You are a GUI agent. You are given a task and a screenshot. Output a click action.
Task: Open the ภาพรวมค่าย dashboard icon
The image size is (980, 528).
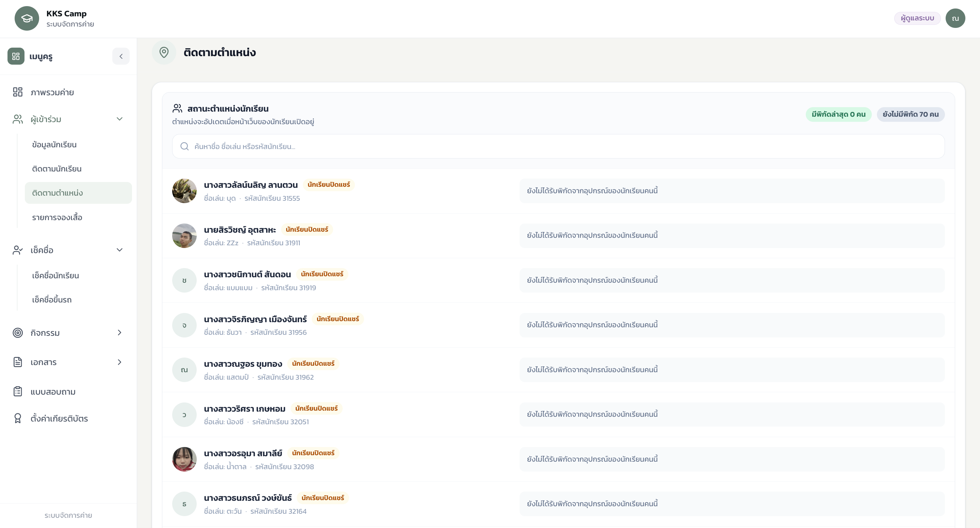[17, 92]
